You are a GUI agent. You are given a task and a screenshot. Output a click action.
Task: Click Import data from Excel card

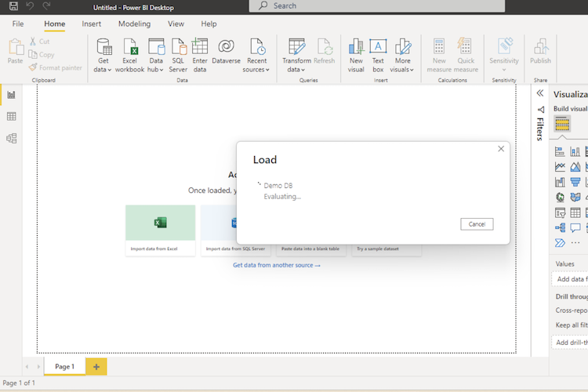(161, 230)
